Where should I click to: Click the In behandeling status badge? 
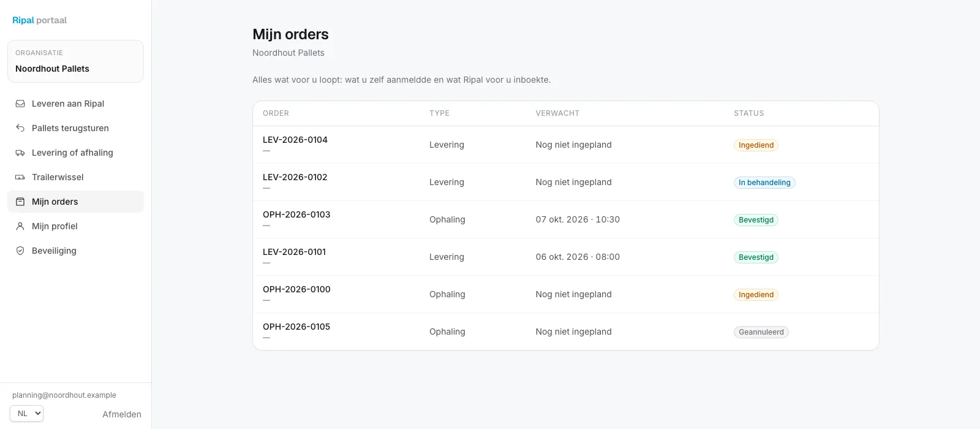764,183
